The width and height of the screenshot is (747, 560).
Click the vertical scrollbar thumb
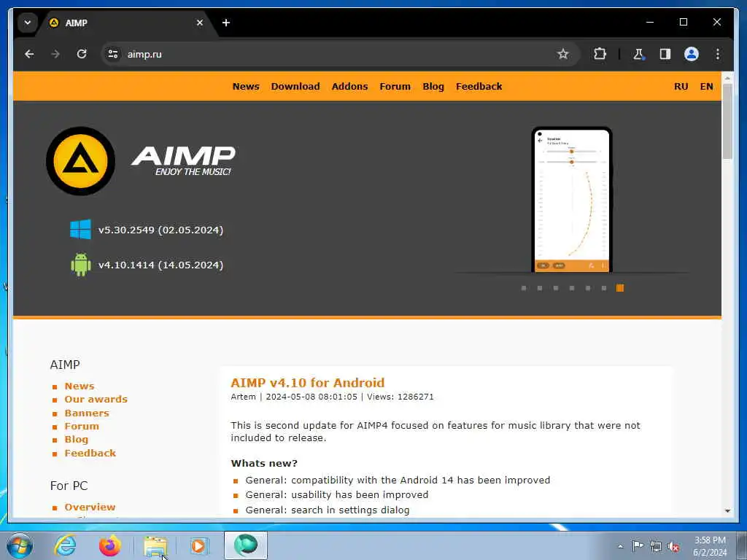click(x=727, y=122)
